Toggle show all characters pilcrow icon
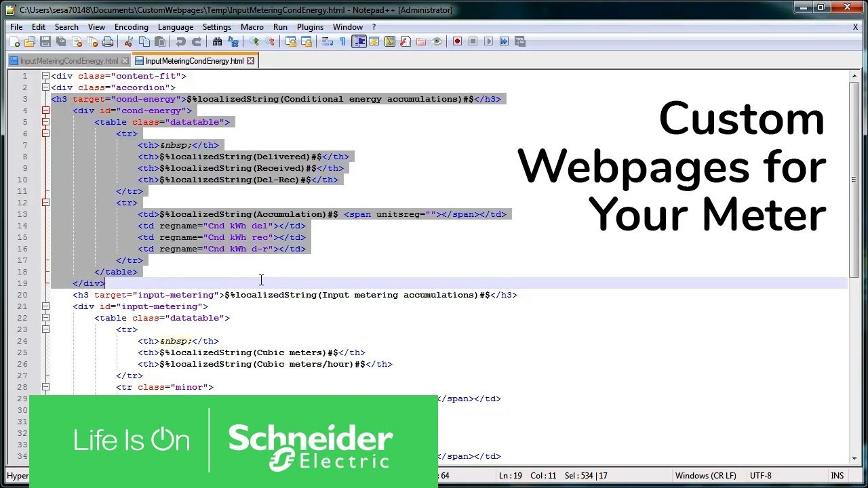Viewport: 868px width, 488px height. tap(342, 41)
